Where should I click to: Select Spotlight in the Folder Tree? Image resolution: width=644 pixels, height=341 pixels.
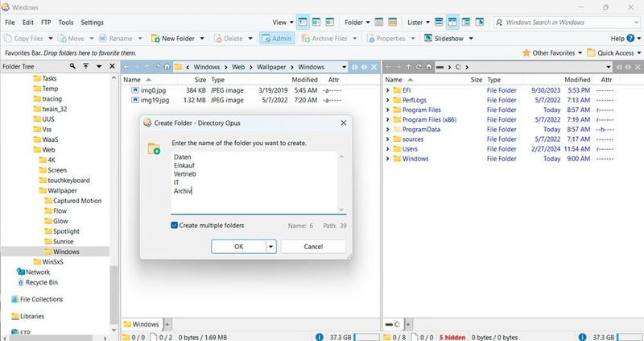66,231
